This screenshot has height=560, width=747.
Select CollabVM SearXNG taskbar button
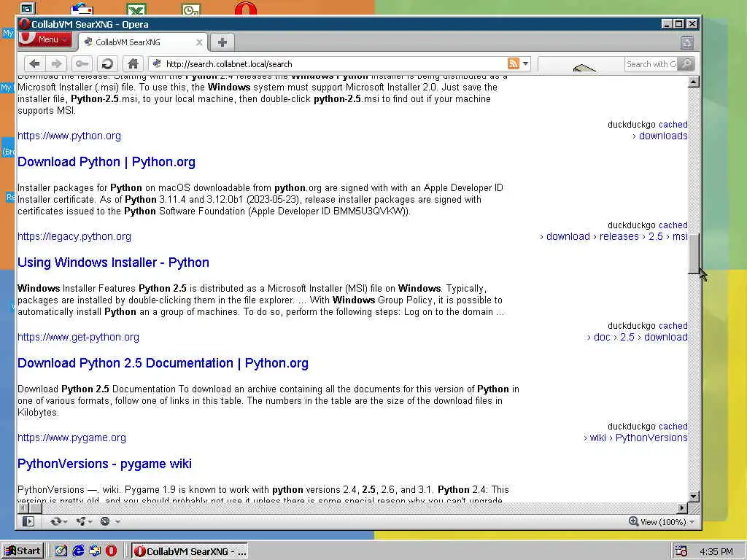(x=190, y=551)
